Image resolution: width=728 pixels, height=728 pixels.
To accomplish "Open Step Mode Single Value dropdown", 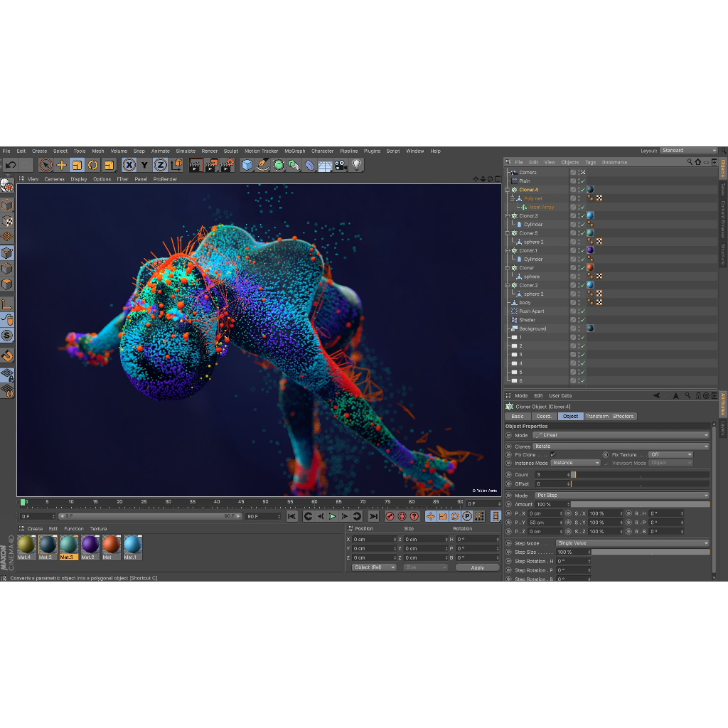I will tap(633, 543).
